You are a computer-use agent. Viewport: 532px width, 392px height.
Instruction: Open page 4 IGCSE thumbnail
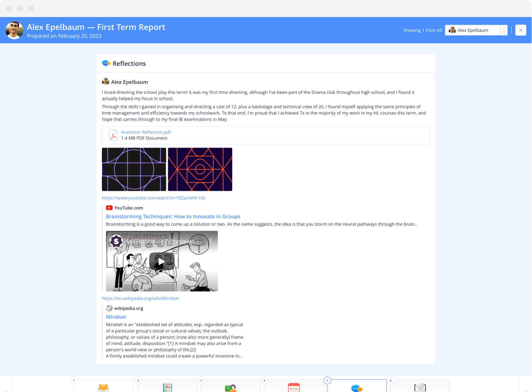294,387
